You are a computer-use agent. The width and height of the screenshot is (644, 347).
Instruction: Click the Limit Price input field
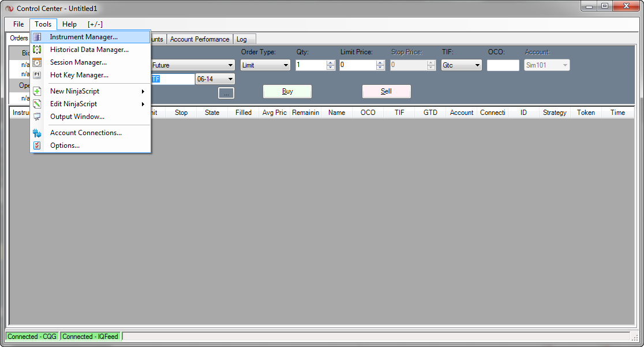tap(358, 65)
